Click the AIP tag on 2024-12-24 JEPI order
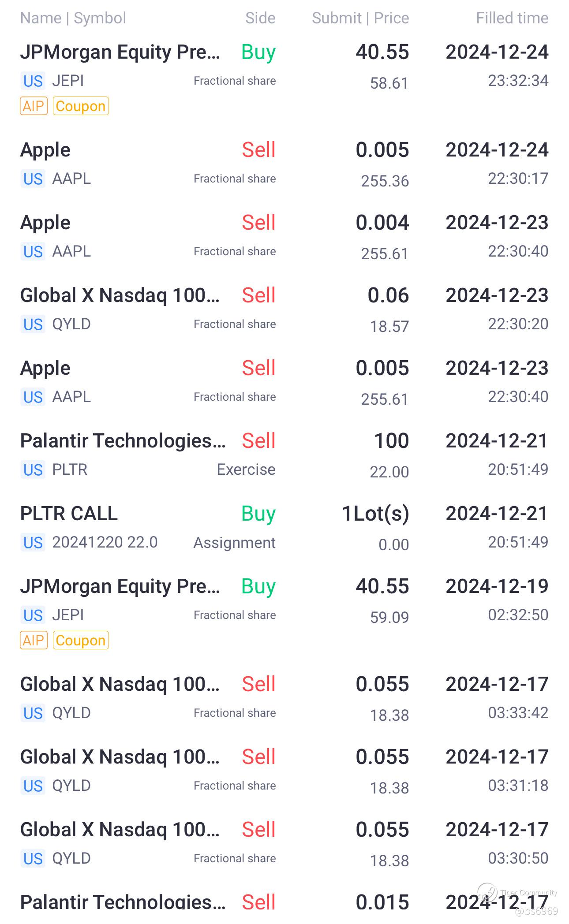Image resolution: width=569 pixels, height=924 pixels. pyautogui.click(x=34, y=106)
